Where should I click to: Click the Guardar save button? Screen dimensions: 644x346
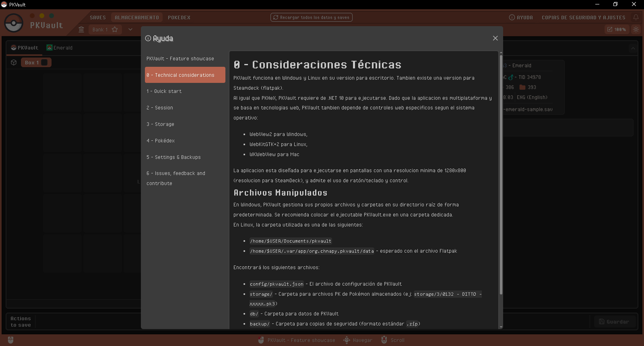coord(614,322)
